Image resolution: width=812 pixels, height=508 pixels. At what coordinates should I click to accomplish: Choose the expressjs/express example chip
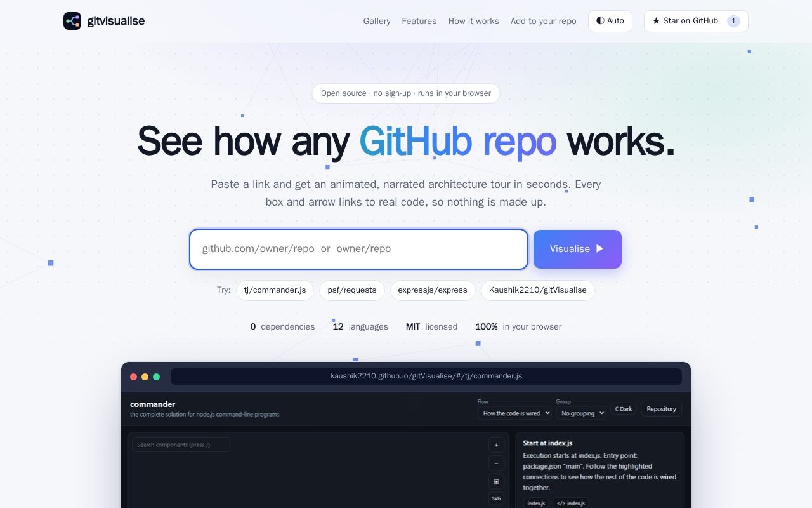tap(433, 290)
